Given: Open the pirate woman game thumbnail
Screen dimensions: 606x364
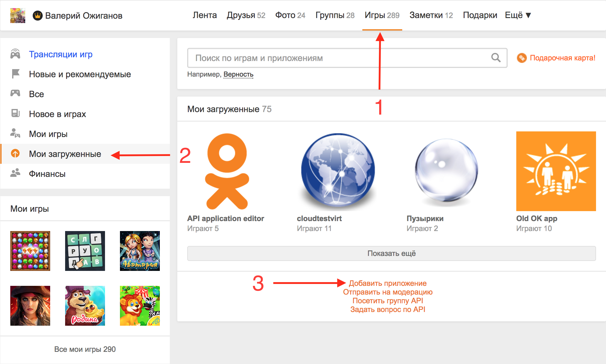Looking at the screenshot, I should (x=30, y=306).
